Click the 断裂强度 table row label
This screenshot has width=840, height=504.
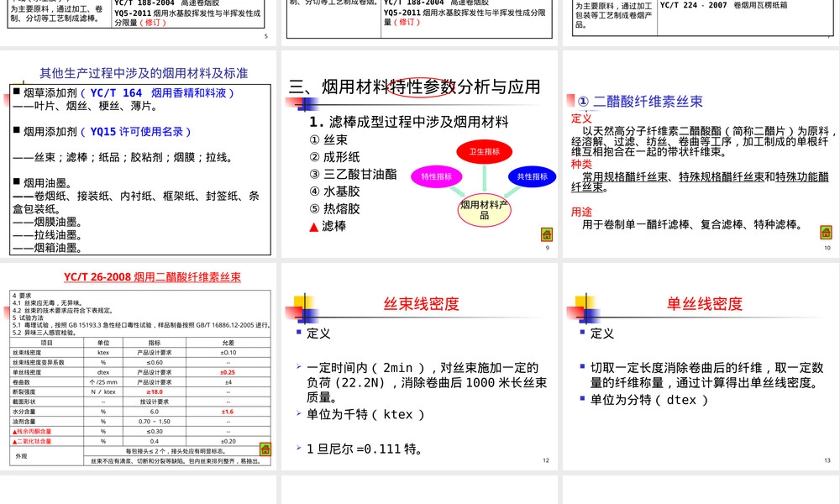[x=23, y=392]
